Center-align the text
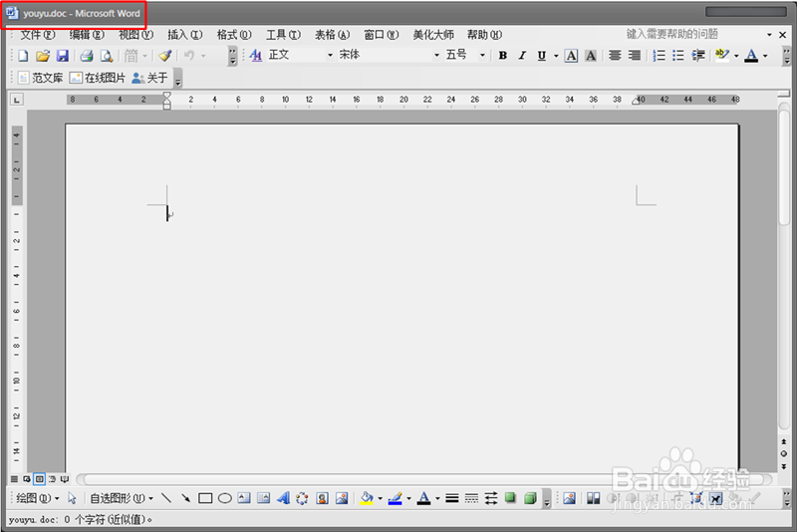This screenshot has height=532, width=797. 615,56
